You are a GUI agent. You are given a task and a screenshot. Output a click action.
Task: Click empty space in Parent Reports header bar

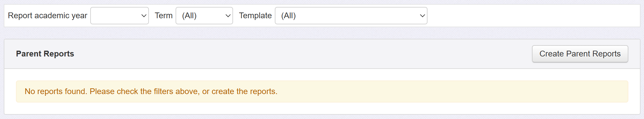point(290,54)
